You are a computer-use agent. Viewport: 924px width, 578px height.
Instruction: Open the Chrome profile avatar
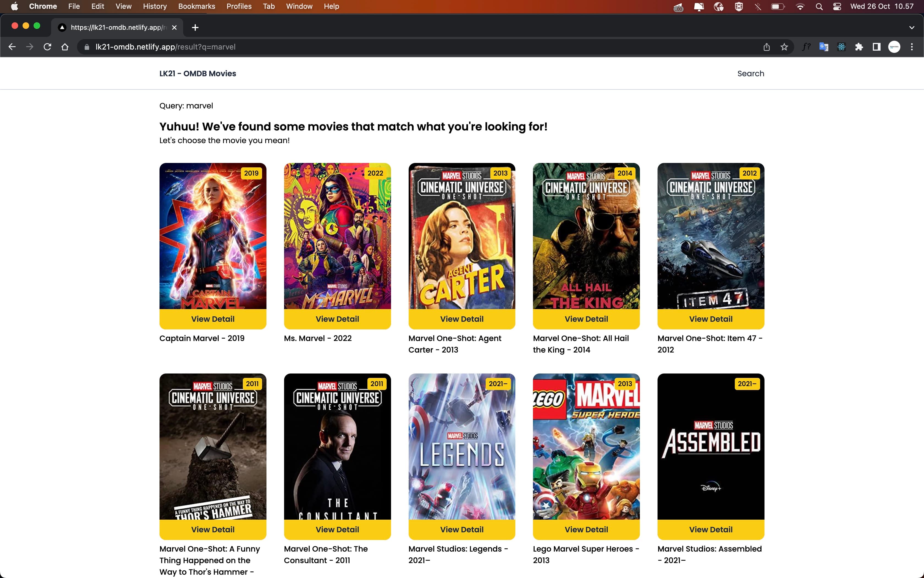[x=894, y=47]
